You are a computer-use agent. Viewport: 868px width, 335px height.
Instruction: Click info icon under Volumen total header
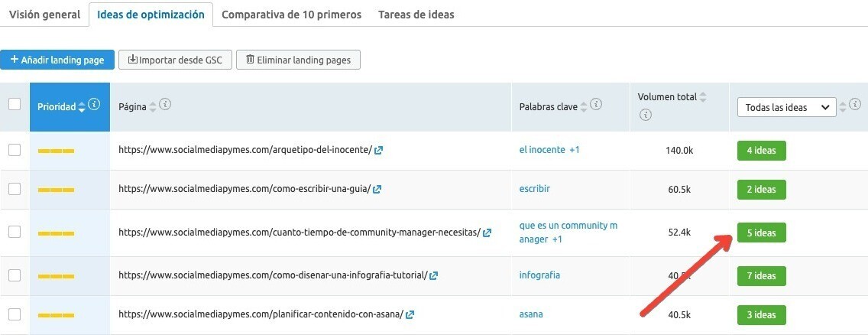pyautogui.click(x=646, y=115)
